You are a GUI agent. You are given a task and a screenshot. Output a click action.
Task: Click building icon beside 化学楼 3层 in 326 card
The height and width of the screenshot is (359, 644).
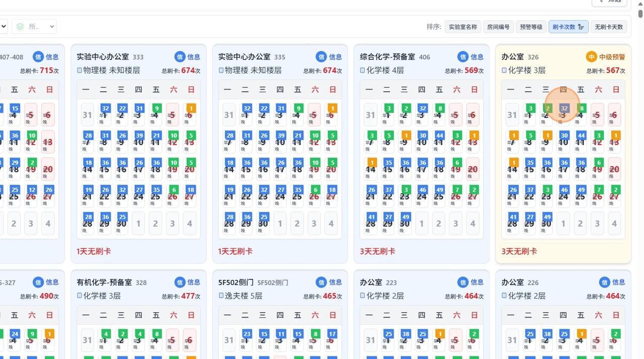click(x=504, y=70)
